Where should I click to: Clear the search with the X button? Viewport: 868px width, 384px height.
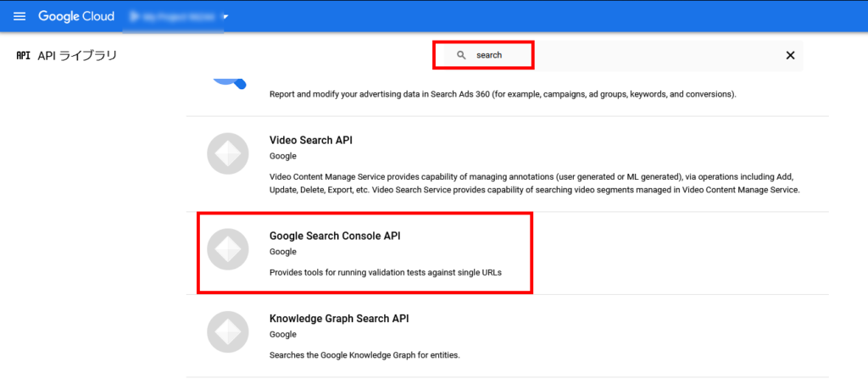pos(791,55)
